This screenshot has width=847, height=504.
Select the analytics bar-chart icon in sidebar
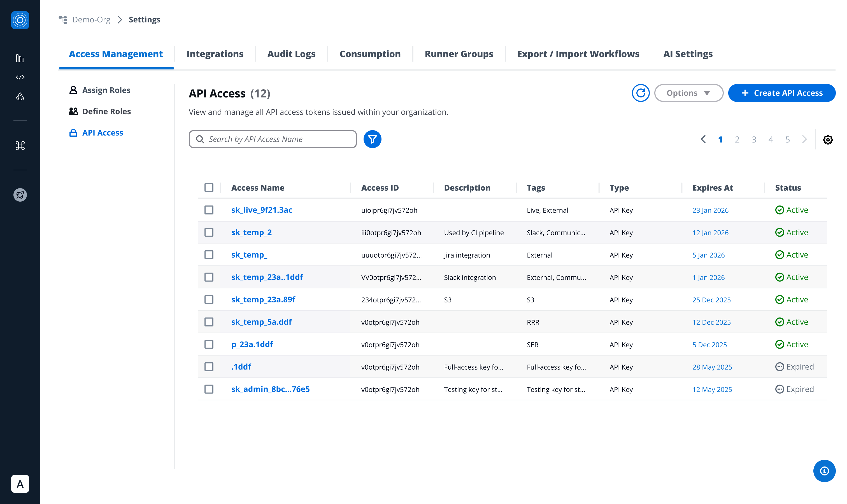point(20,59)
